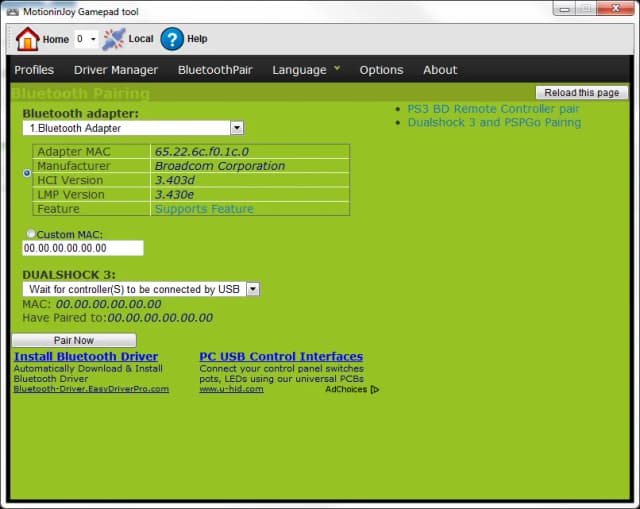The height and width of the screenshot is (509, 640).
Task: Click the Local connection plug icon
Action: tap(113, 39)
